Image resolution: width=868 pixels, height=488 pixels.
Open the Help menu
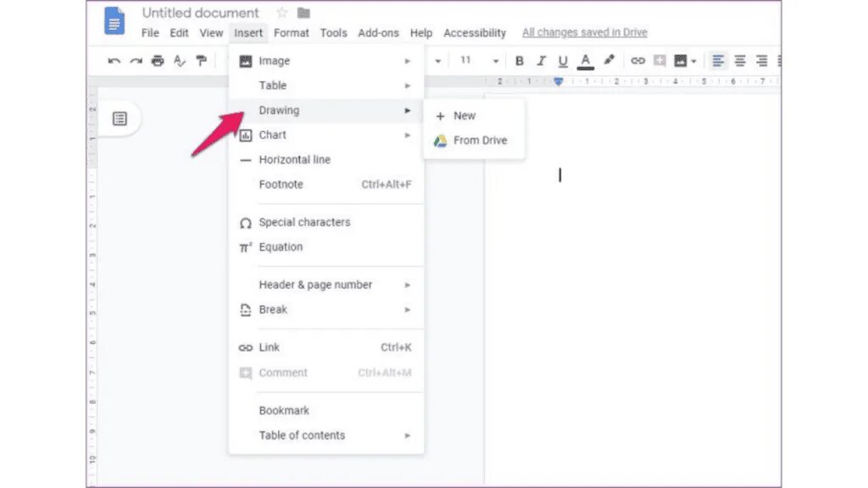click(x=420, y=33)
